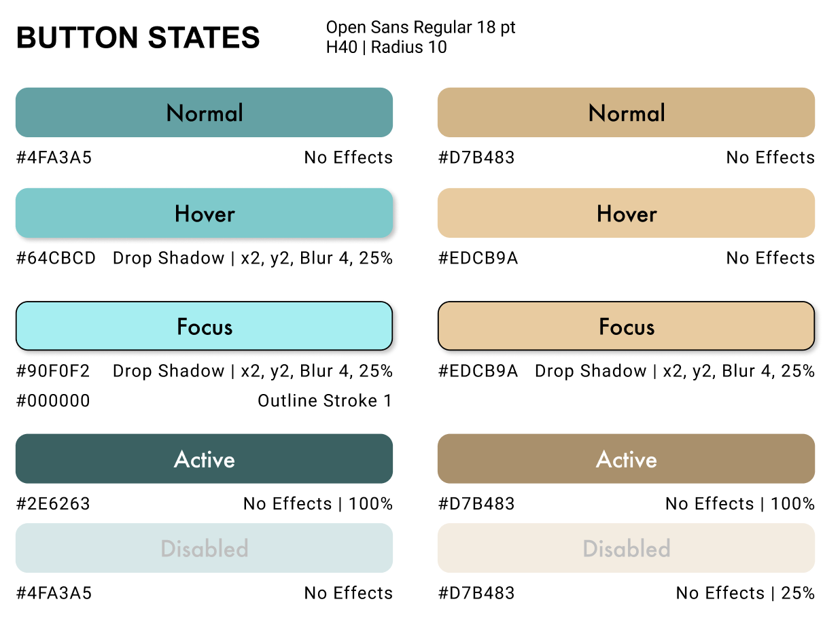Select the teal Hover button
The width and height of the screenshot is (840, 625).
(204, 213)
